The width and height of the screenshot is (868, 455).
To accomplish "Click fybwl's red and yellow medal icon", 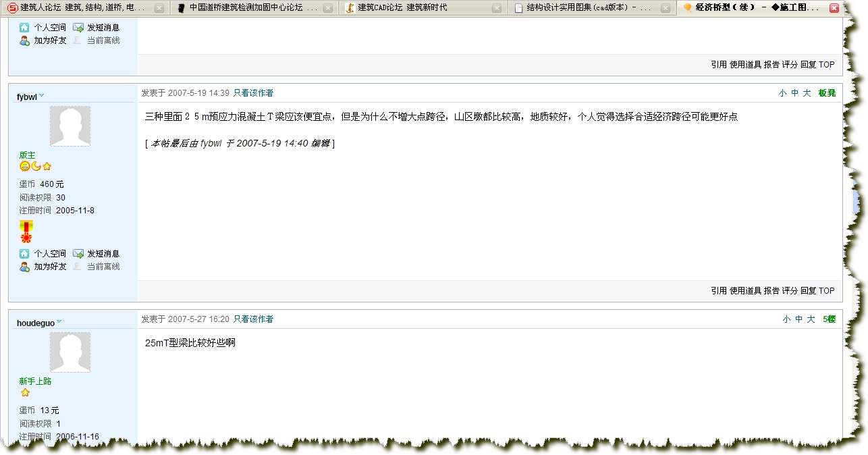I will pyautogui.click(x=26, y=232).
